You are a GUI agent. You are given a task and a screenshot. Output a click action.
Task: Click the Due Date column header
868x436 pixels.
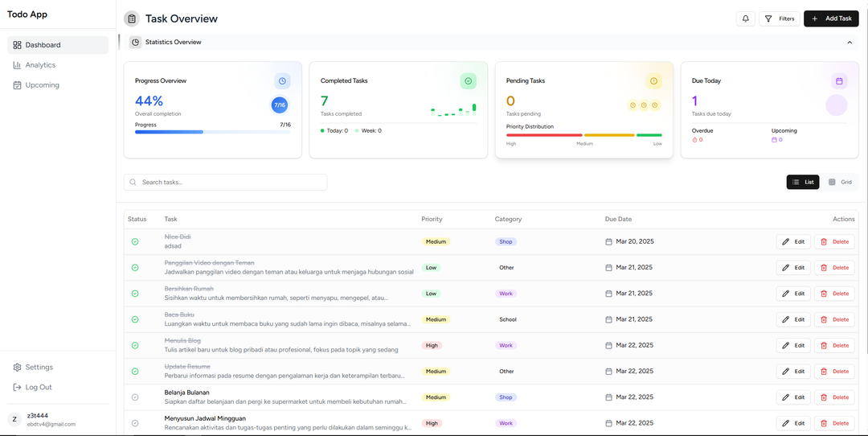pos(618,220)
